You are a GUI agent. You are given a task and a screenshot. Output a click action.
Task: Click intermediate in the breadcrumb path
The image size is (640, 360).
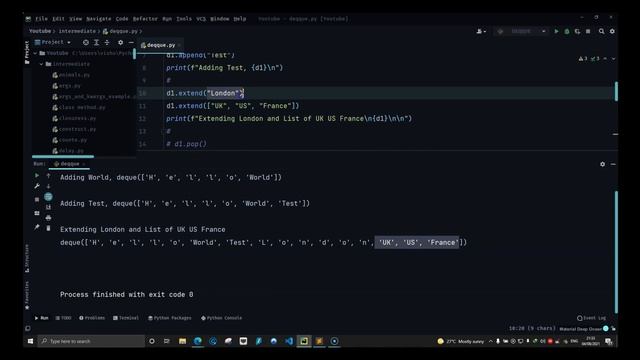click(x=77, y=31)
